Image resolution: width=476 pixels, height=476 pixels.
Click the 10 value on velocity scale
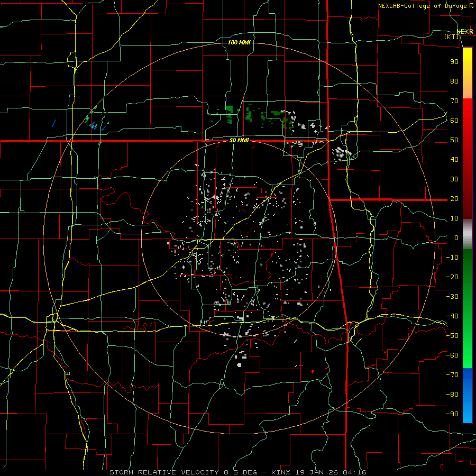click(454, 218)
